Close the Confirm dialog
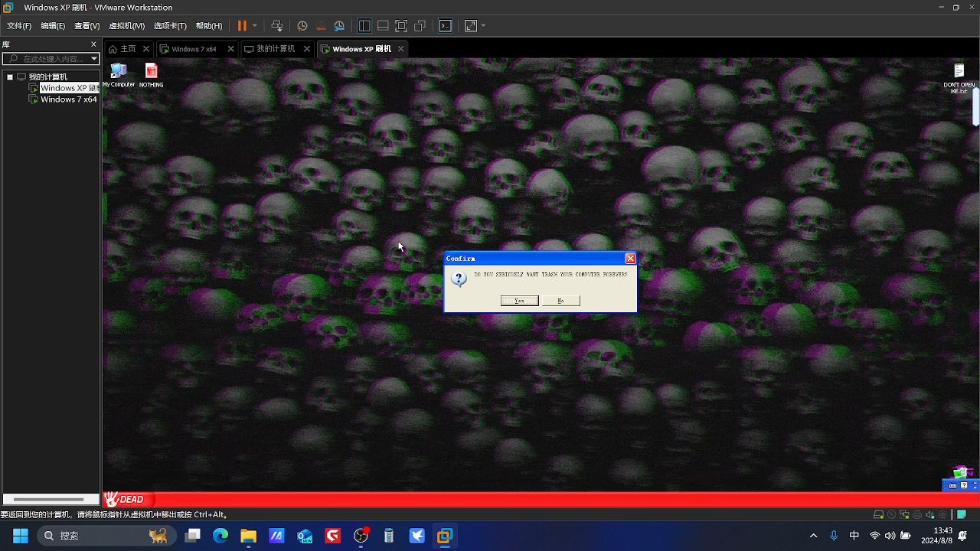This screenshot has height=551, width=980. [x=630, y=259]
